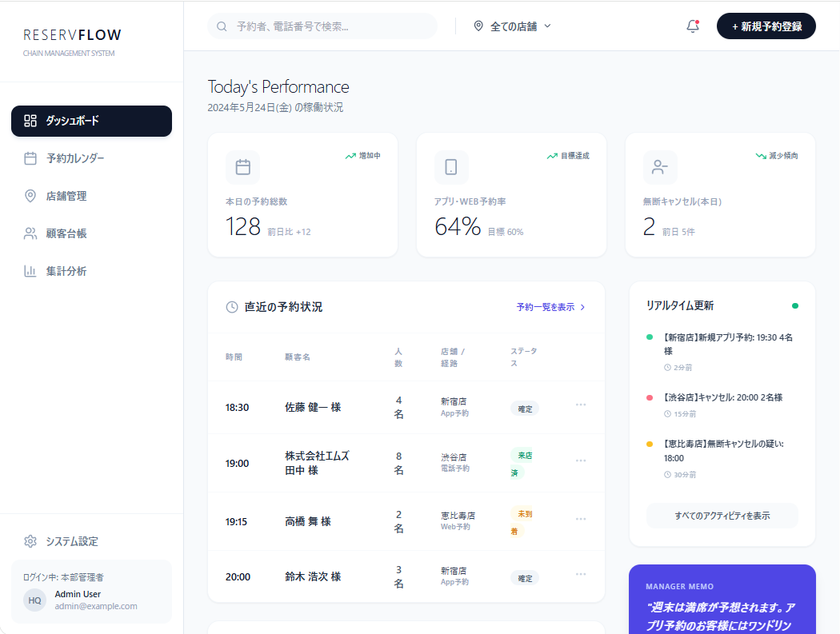
Task: Expand the options menu on 田中's reservation row
Action: tap(580, 460)
